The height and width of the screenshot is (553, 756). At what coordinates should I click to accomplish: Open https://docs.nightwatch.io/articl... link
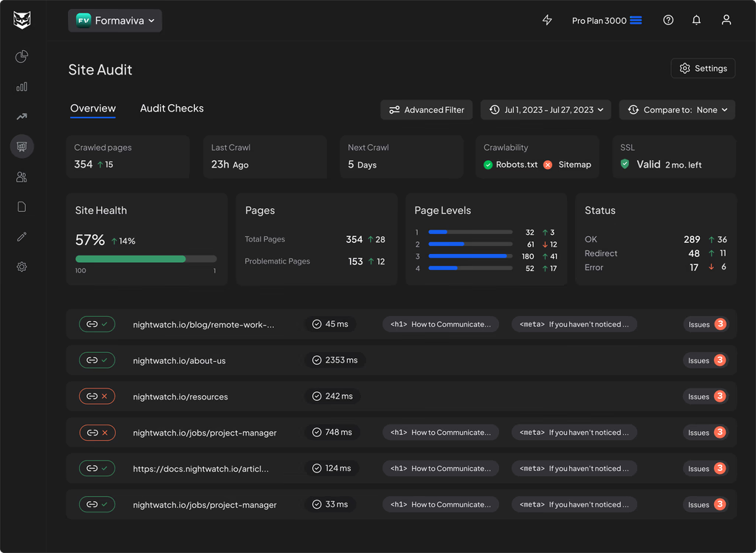coord(201,469)
